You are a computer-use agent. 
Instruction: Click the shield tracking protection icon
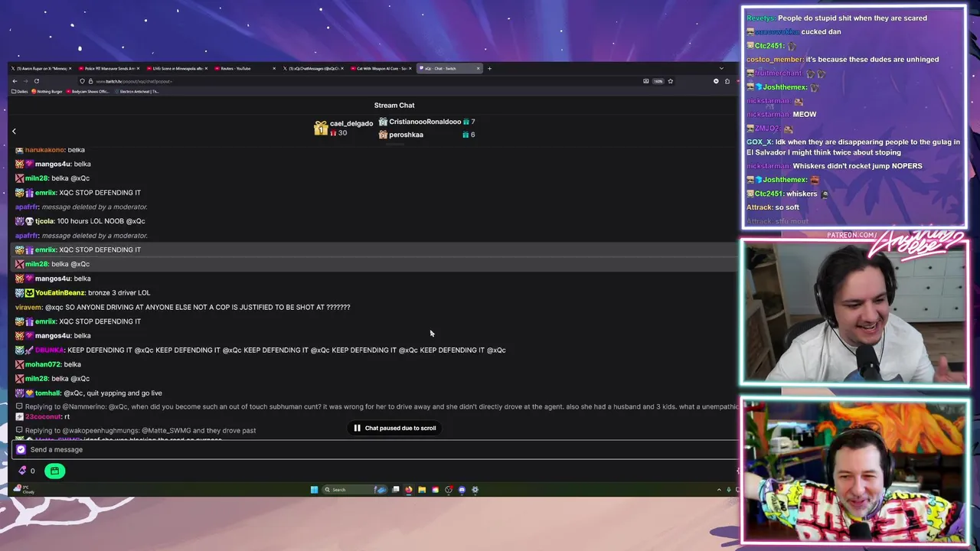(x=82, y=81)
